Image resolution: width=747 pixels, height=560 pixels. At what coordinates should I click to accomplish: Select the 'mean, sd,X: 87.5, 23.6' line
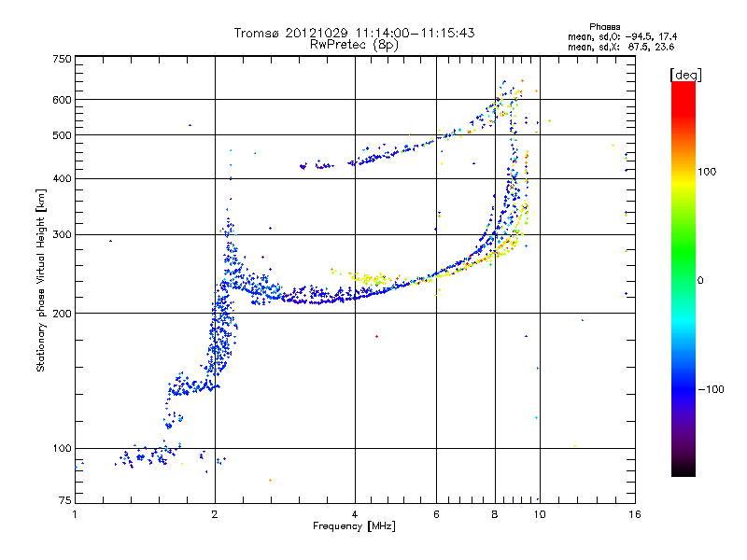[x=621, y=47]
